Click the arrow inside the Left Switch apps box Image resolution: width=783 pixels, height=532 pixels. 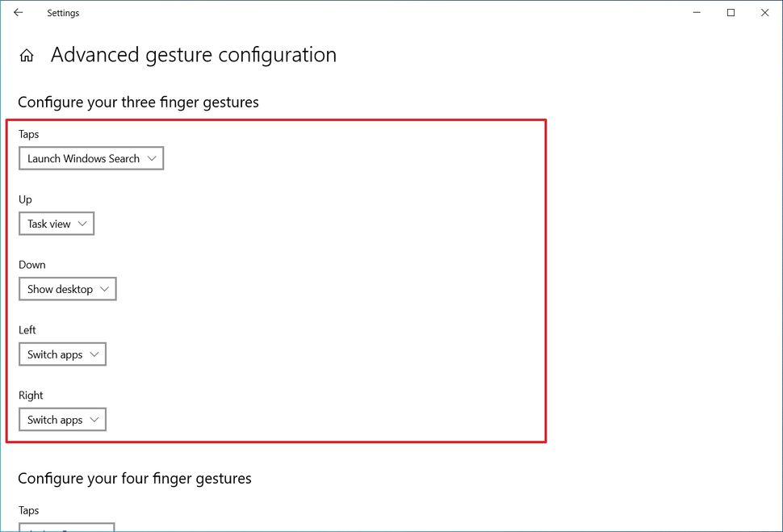pos(95,354)
